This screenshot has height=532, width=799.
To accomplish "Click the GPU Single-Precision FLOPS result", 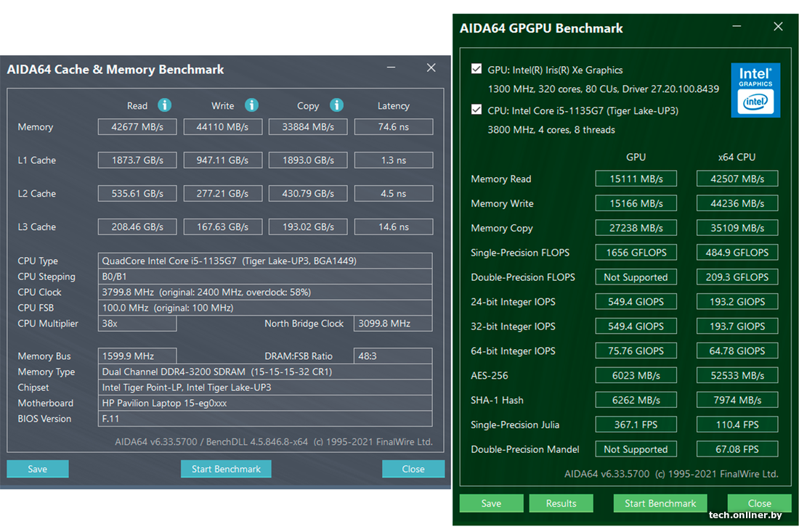I will coord(636,253).
